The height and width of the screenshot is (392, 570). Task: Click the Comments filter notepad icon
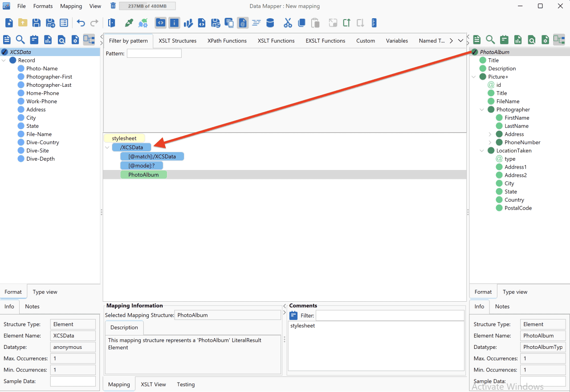(x=293, y=315)
